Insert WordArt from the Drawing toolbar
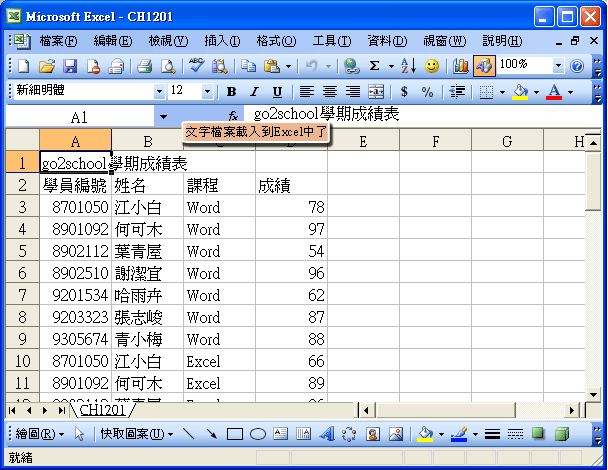The height and width of the screenshot is (470, 608). coord(326,434)
